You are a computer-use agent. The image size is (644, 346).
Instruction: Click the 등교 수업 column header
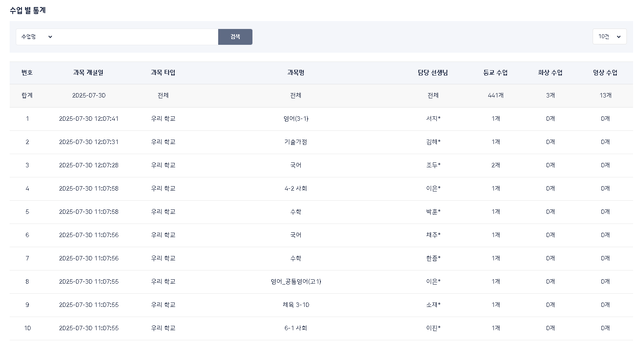(x=496, y=73)
